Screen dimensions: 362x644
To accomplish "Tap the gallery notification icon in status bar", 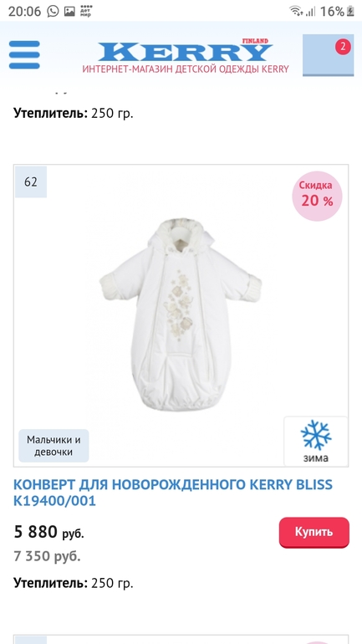I will (x=69, y=12).
